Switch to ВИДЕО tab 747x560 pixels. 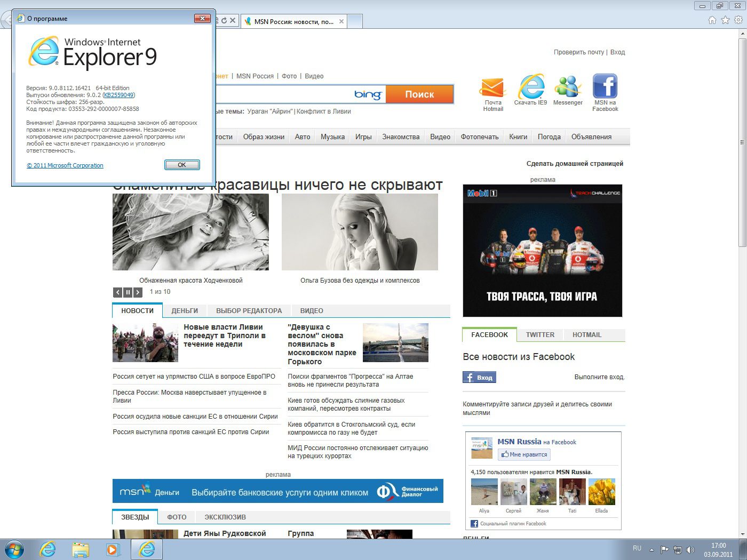point(312,310)
